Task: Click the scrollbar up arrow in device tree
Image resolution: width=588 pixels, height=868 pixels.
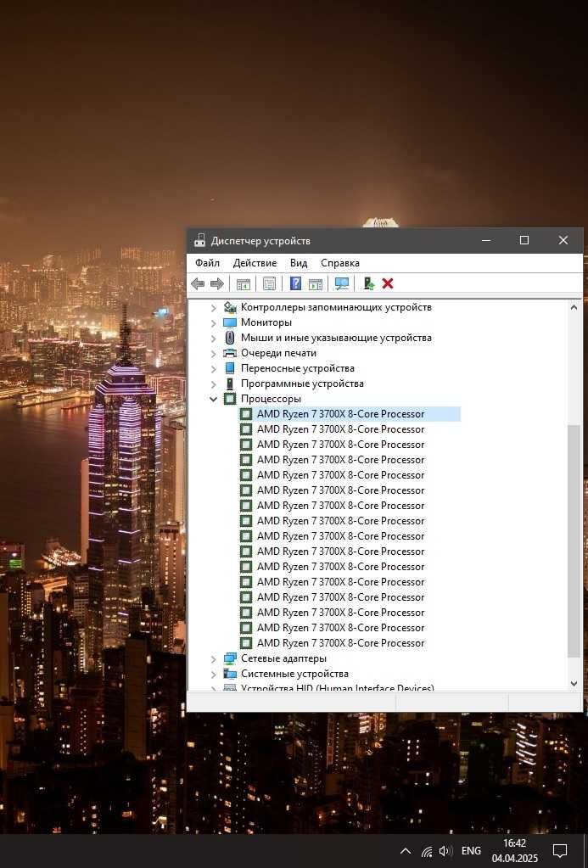Action: click(x=574, y=307)
